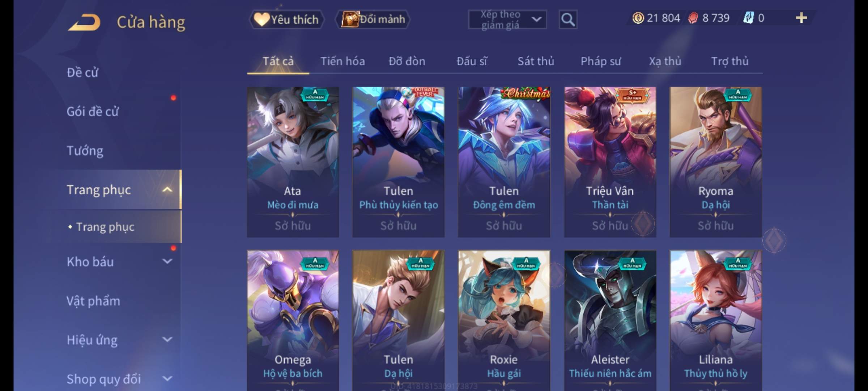Select the Ata Mèo đi mưa skin card

click(293, 162)
